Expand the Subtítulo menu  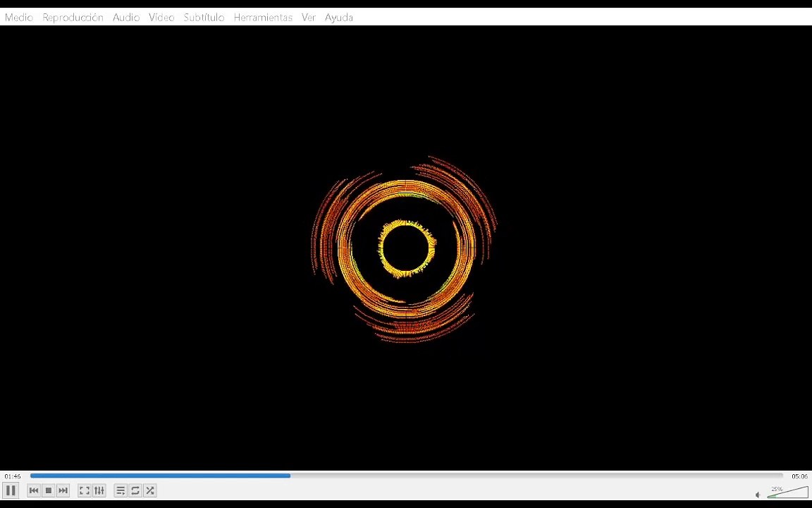click(x=204, y=17)
